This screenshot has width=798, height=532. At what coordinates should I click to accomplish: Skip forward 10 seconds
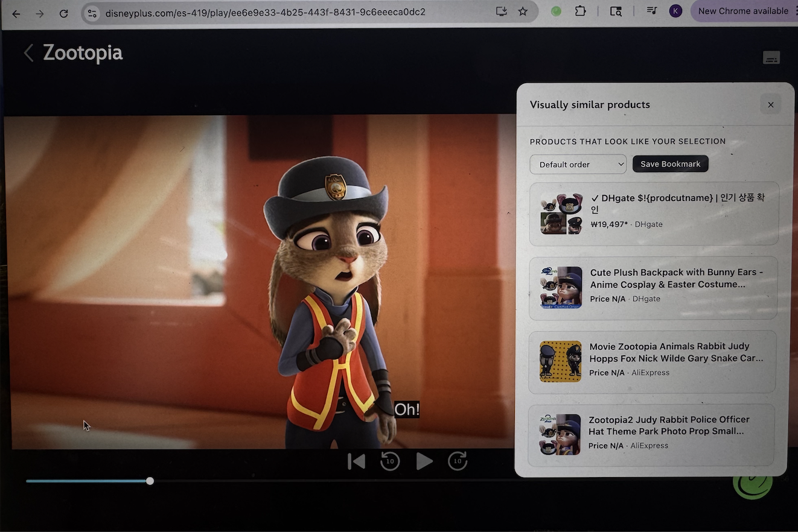point(458,461)
